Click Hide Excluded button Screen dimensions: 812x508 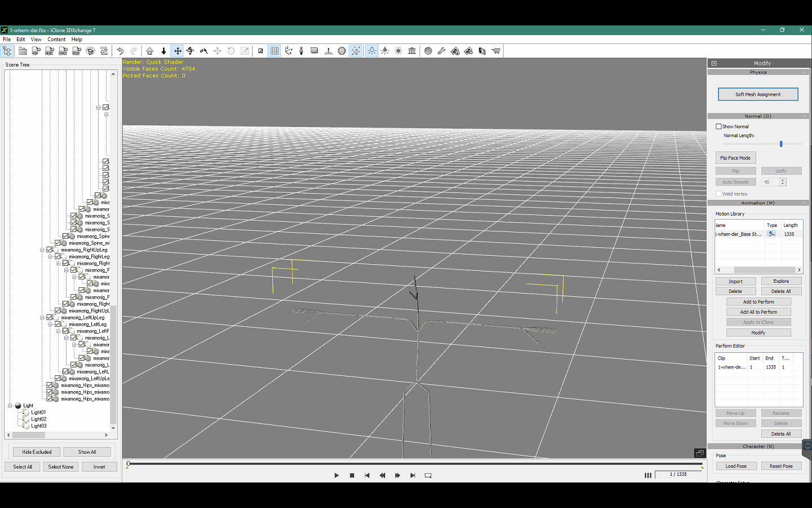(37, 452)
